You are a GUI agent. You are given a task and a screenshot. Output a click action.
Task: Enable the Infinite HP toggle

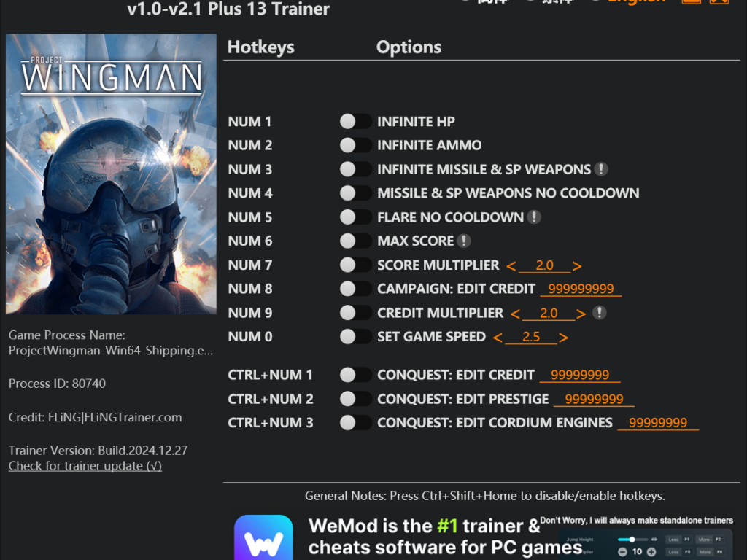click(x=355, y=122)
